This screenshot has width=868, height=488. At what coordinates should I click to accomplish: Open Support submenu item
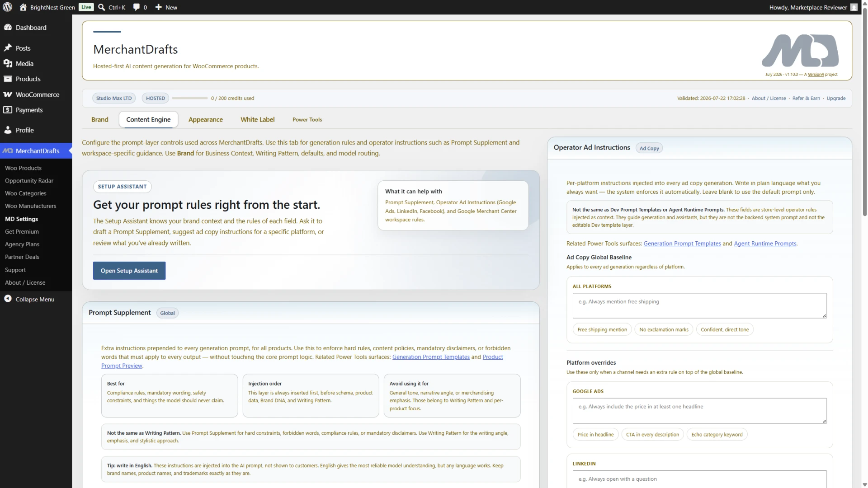[x=15, y=270]
